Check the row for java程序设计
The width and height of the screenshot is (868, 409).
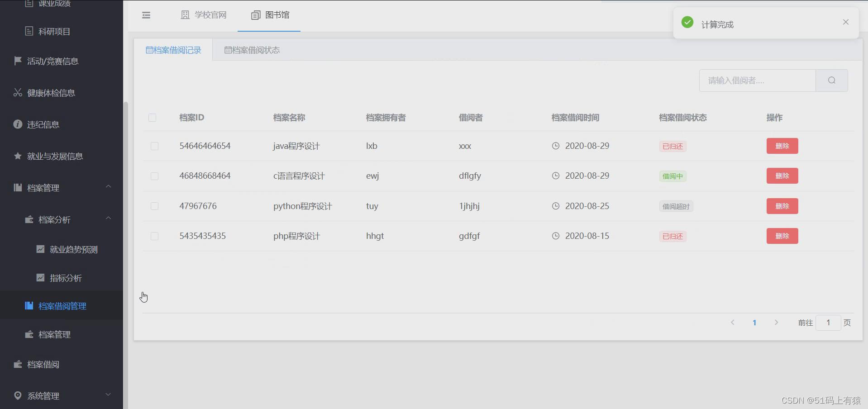tap(154, 146)
